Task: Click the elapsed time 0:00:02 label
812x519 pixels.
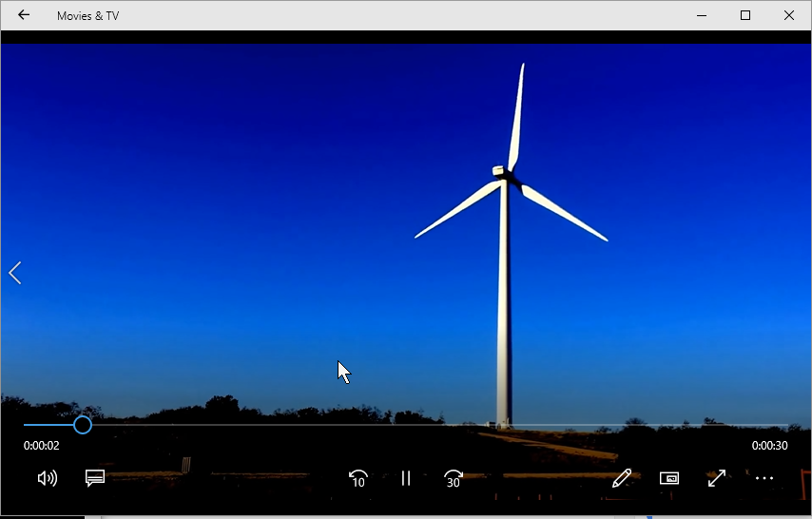Action: pyautogui.click(x=42, y=446)
